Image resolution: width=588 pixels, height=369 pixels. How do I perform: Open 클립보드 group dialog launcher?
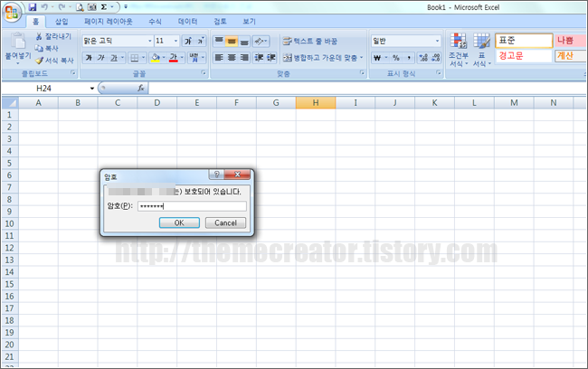(72, 72)
